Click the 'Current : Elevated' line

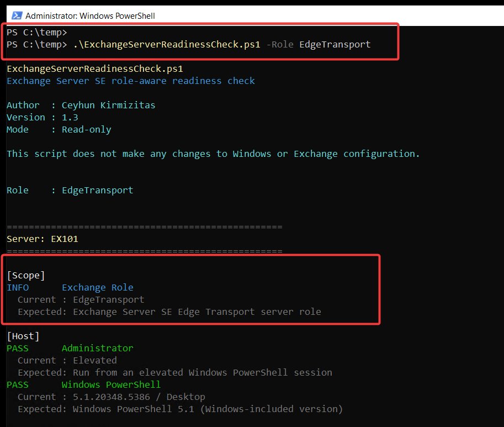click(x=67, y=361)
